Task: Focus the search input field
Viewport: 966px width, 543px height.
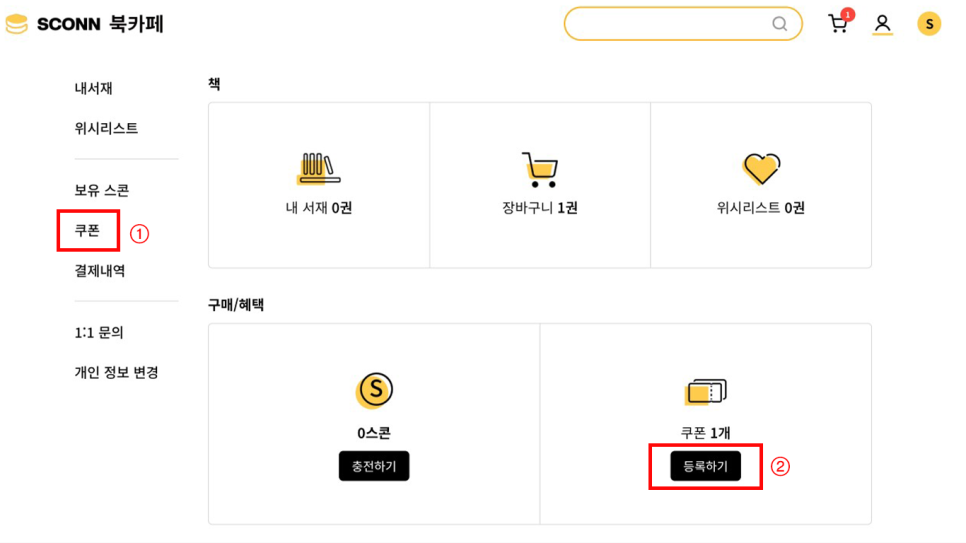Action: [x=670, y=24]
